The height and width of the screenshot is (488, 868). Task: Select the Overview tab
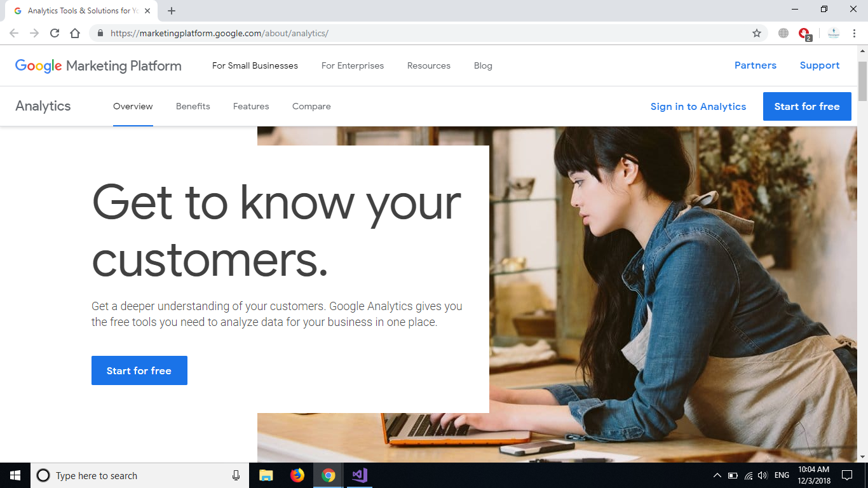(133, 106)
